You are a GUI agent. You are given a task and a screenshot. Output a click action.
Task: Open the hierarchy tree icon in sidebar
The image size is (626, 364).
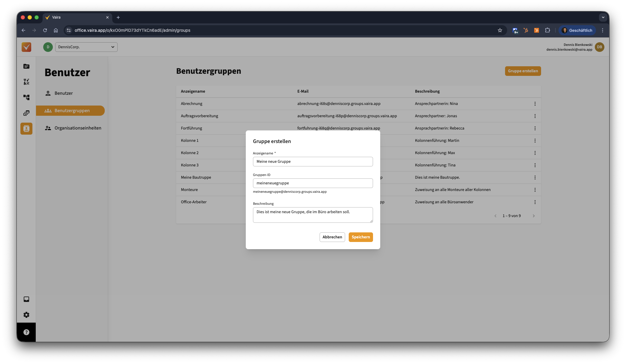[x=26, y=97]
